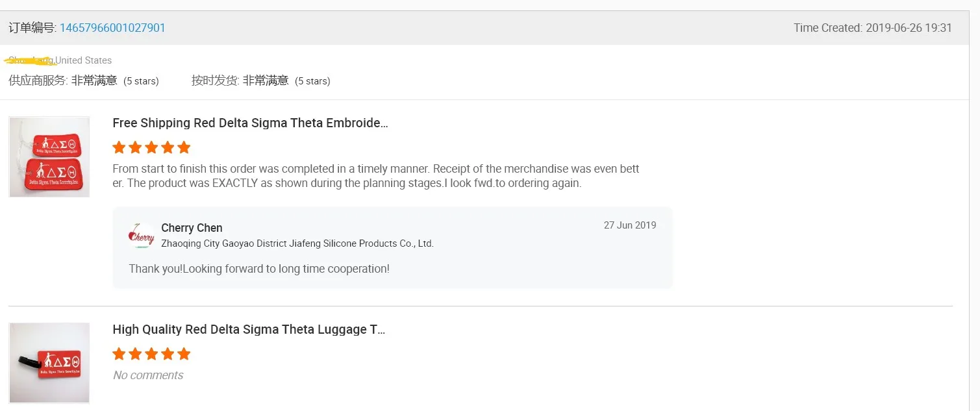Viewport: 980px width, 411px height.
Task: Click Zhaoqing City Gaoyao District Jiafeng company name
Action: [297, 243]
